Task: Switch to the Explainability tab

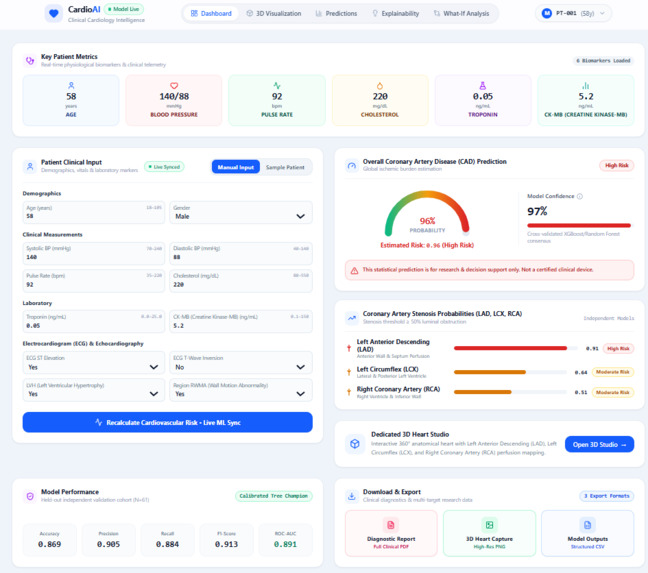Action: tap(396, 13)
